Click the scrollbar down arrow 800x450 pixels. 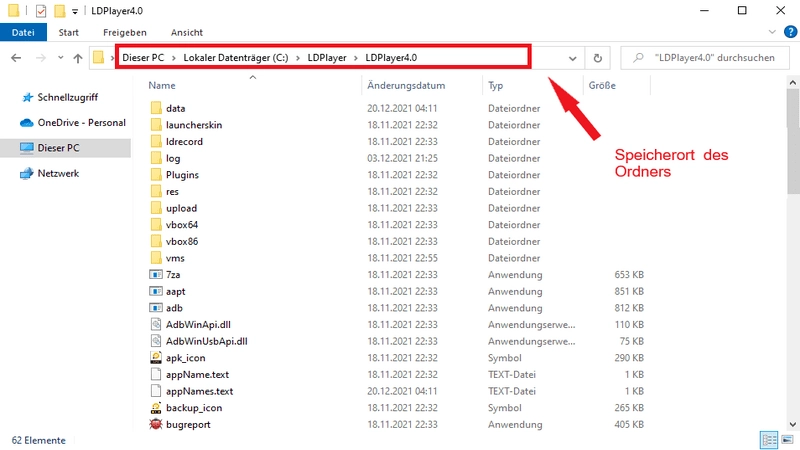tap(793, 424)
